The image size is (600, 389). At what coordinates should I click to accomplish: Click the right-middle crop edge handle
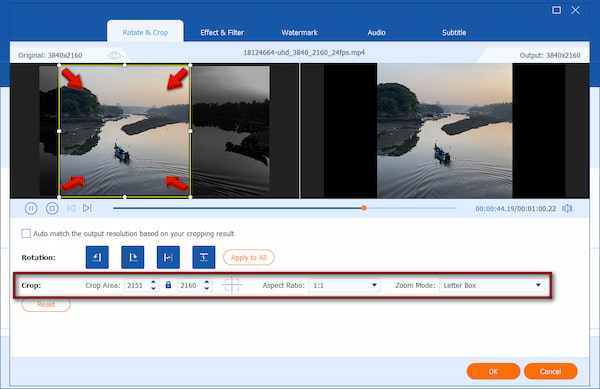point(191,131)
